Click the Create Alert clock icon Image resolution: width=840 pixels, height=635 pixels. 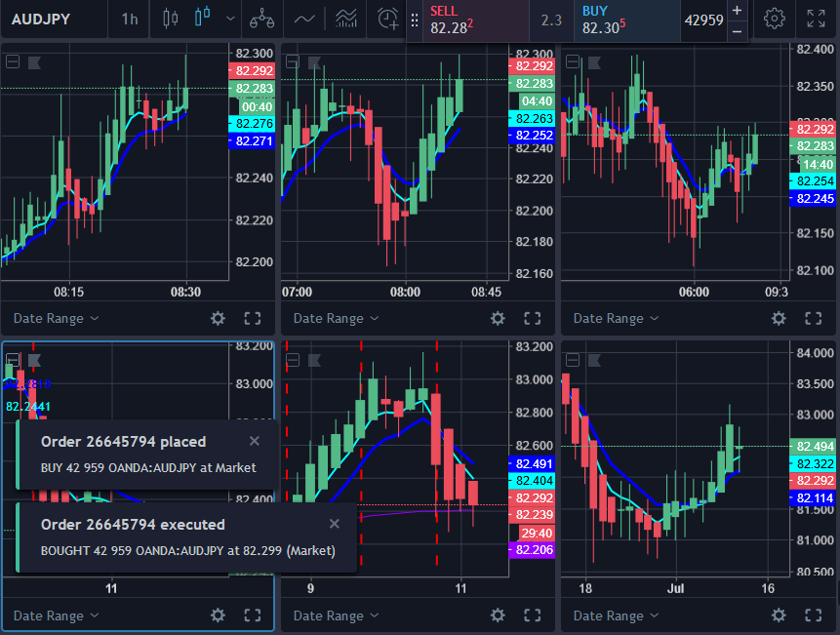tap(388, 19)
